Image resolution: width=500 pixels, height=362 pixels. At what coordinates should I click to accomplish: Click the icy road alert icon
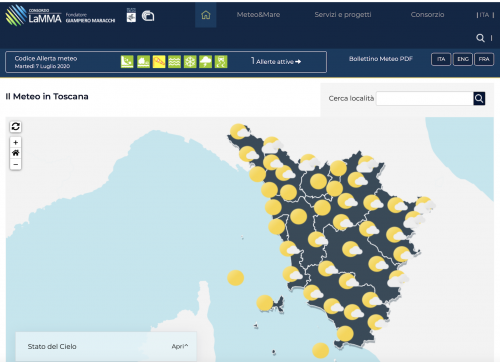[221, 62]
